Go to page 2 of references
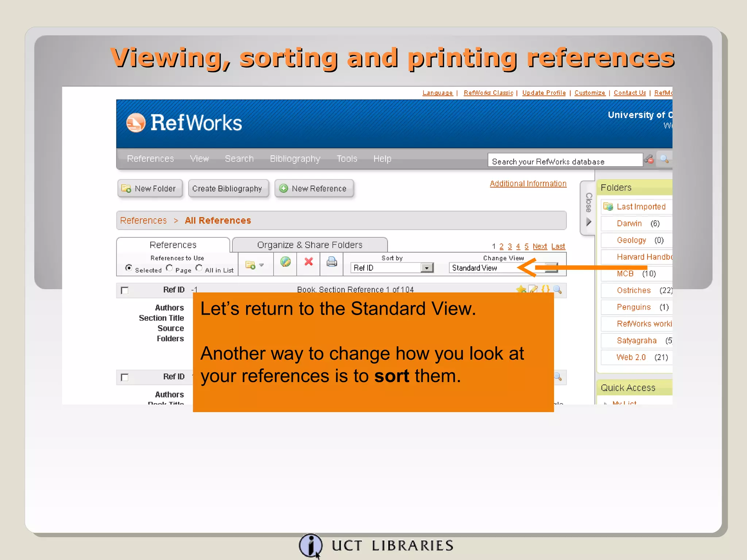 [502, 246]
